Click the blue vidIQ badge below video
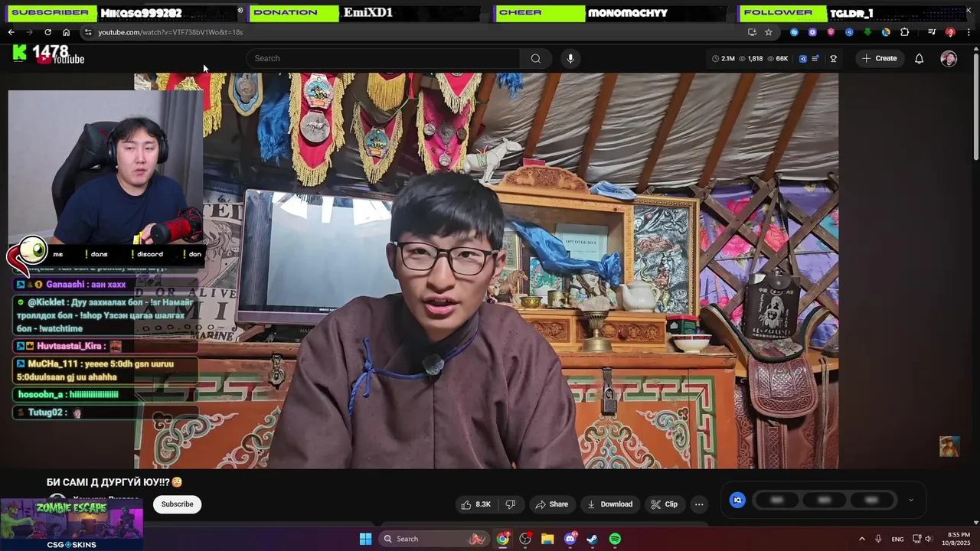The width and height of the screenshot is (980, 551). 737,500
